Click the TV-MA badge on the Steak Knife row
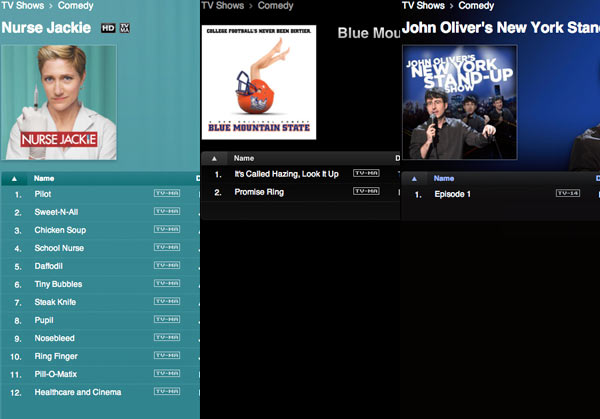This screenshot has height=419, width=600. tap(166, 302)
